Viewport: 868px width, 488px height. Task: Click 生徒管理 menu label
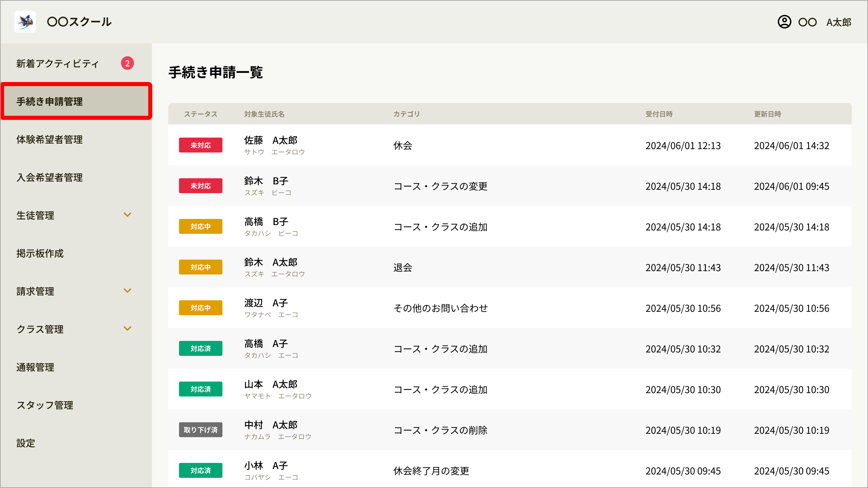pyautogui.click(x=35, y=215)
